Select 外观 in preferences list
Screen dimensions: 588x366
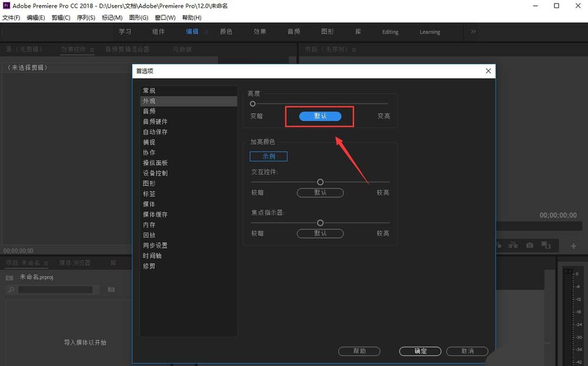click(188, 101)
